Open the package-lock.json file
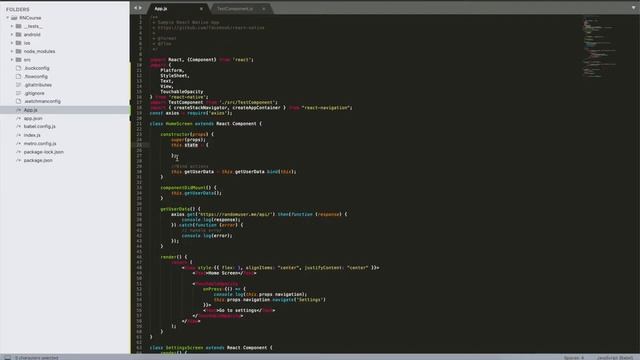This screenshot has width=640, height=360. [x=44, y=152]
